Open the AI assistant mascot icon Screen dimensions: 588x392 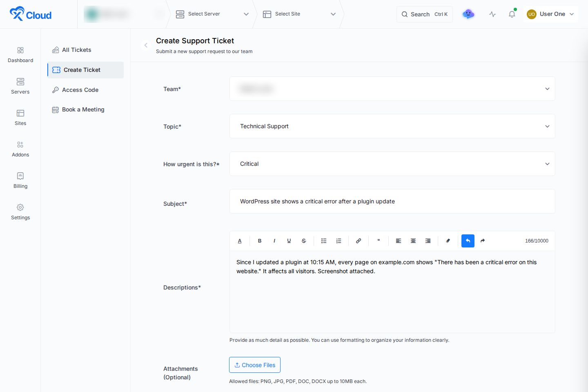(468, 14)
